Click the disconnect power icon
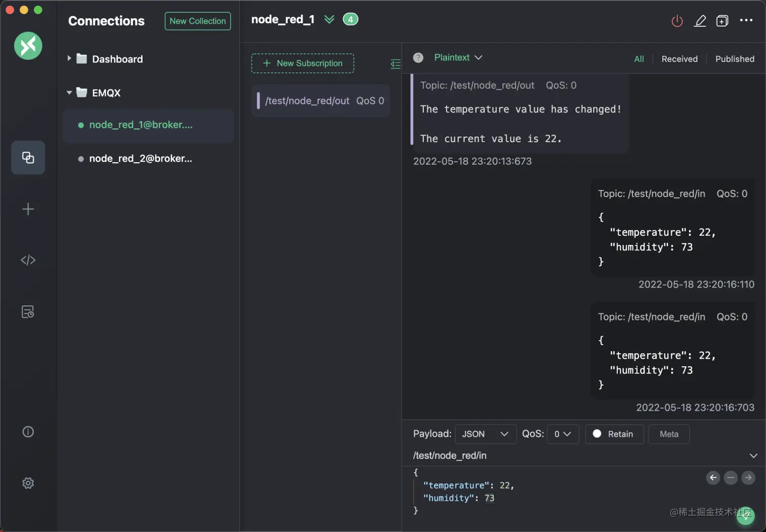Image resolution: width=766 pixels, height=532 pixels. (x=677, y=21)
